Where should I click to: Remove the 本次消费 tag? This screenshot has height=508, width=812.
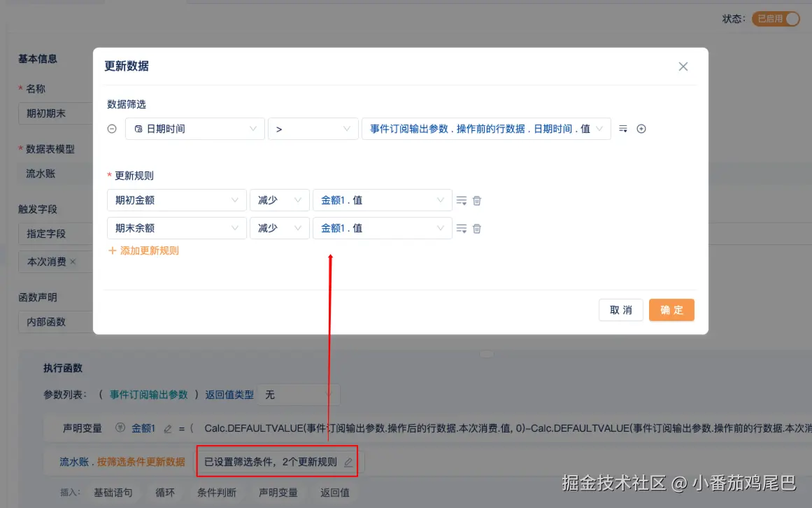73,262
